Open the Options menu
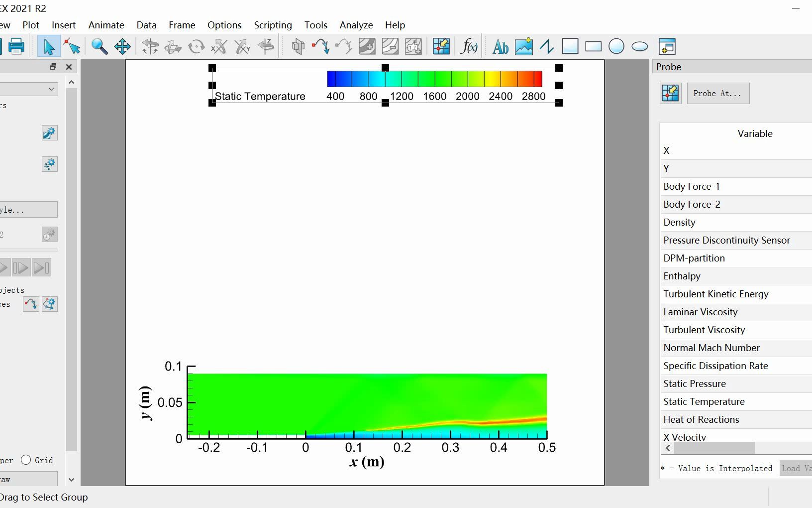Viewport: 812px width, 508px height. [224, 25]
